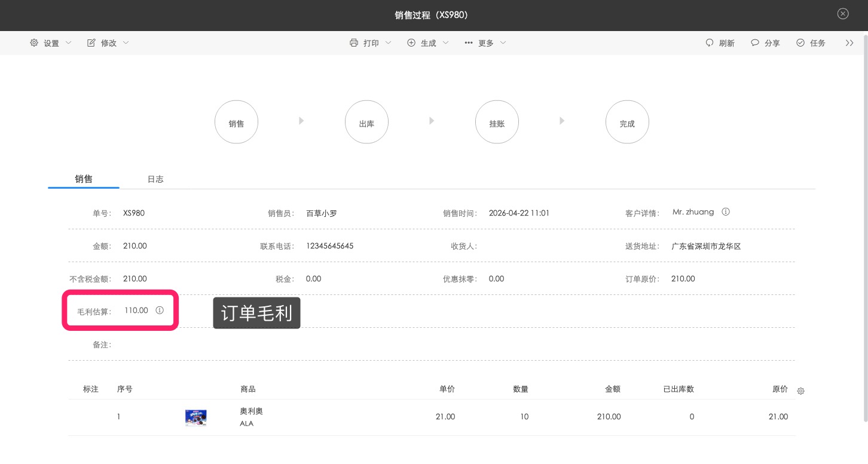Click the 生成 toolbar label
This screenshot has height=464, width=868.
point(429,43)
